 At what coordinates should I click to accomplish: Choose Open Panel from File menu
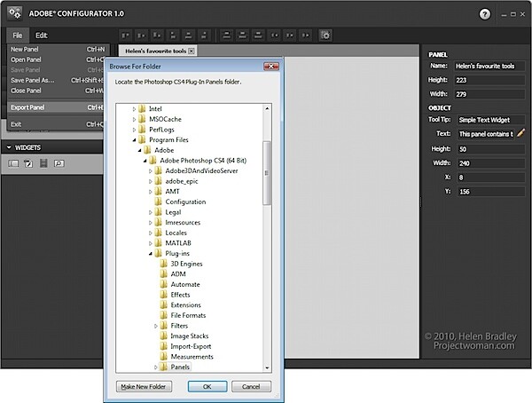(56, 59)
